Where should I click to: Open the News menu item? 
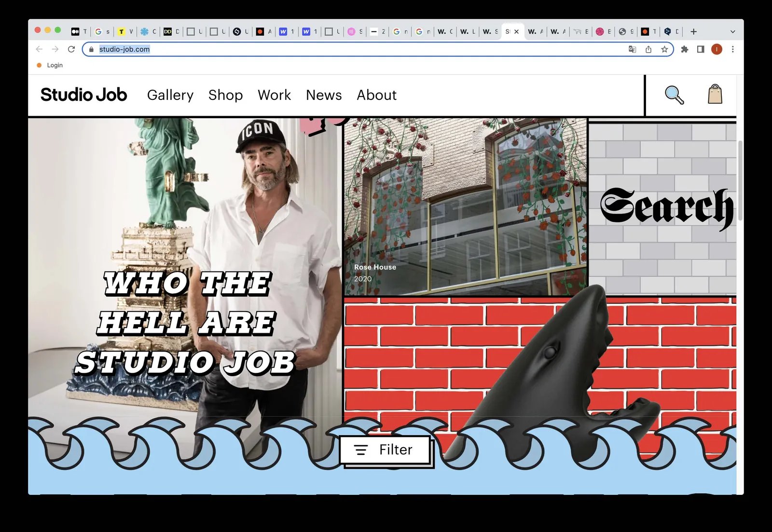pyautogui.click(x=324, y=95)
